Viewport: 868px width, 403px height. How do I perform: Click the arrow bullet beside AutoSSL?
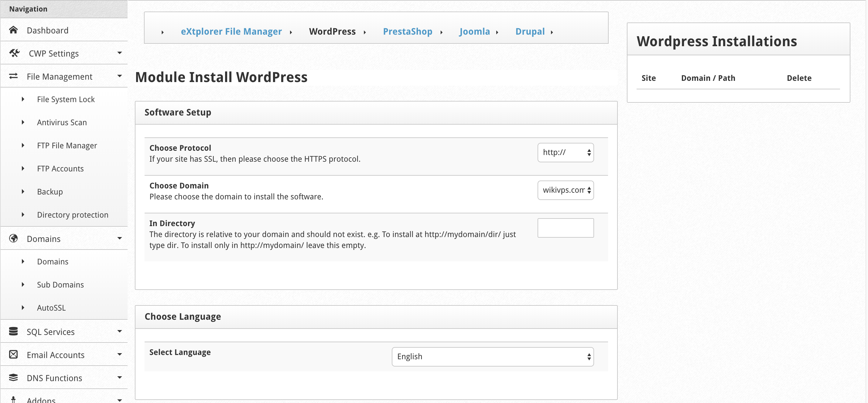pos(23,308)
